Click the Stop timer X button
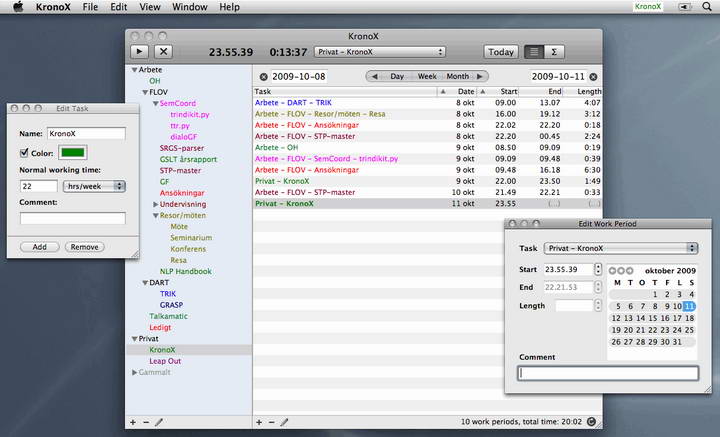Screen dimensions: 720x437 (164, 51)
